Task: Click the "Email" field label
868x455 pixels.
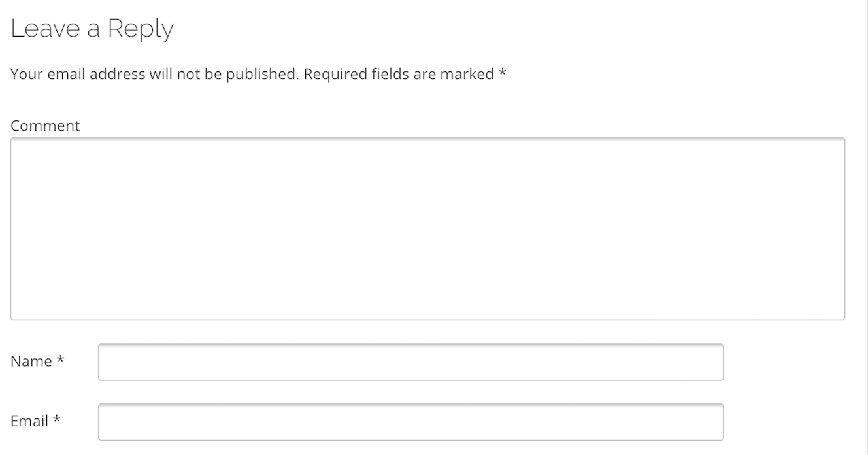Action: click(29, 421)
